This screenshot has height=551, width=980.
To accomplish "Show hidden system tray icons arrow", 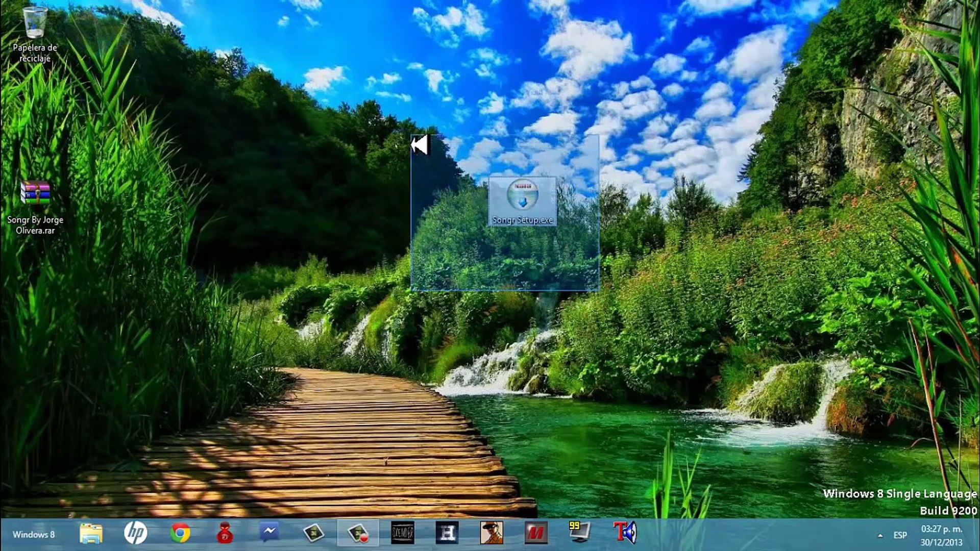I will coord(880,535).
